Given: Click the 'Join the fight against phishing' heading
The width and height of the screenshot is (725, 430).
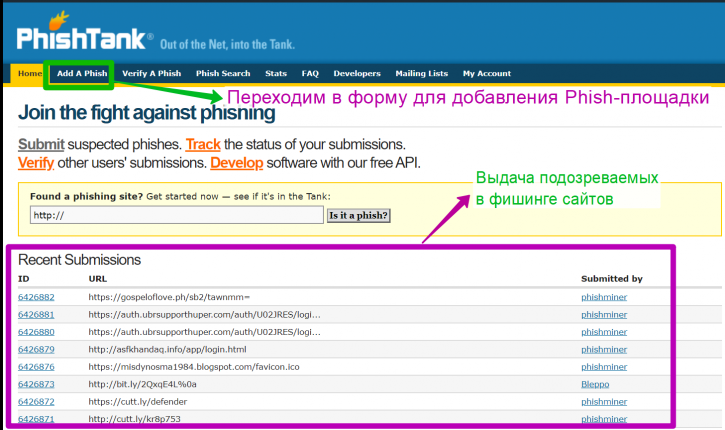Looking at the screenshot, I should coord(147,113).
